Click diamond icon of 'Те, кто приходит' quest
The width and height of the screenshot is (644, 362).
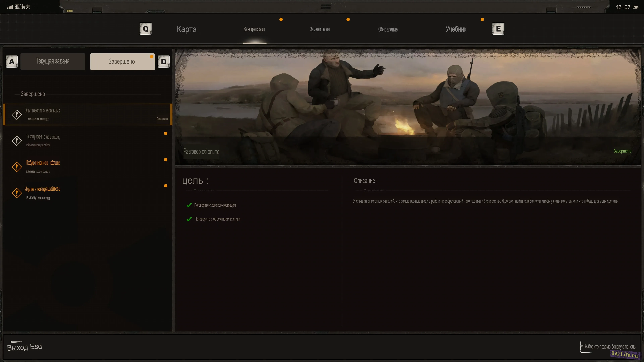[17, 141]
